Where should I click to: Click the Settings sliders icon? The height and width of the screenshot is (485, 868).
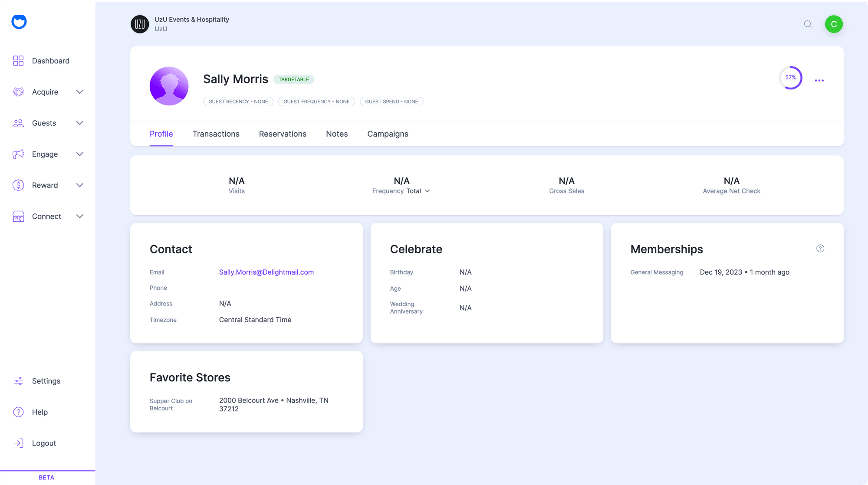(x=18, y=381)
